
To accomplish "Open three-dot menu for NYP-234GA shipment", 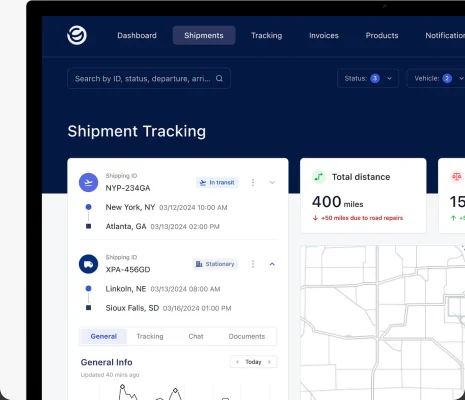I will [253, 182].
